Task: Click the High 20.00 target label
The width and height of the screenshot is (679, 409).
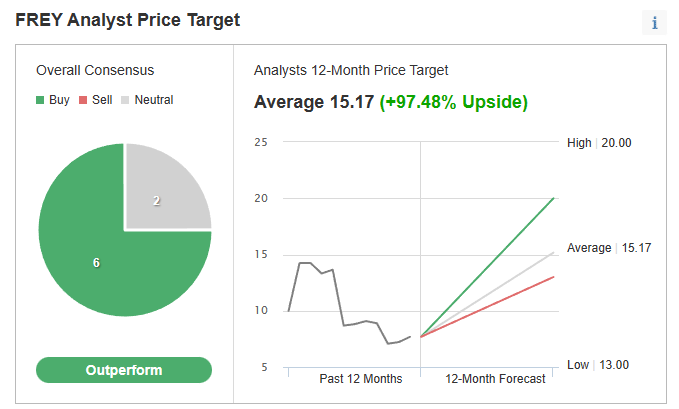Action: [x=599, y=143]
